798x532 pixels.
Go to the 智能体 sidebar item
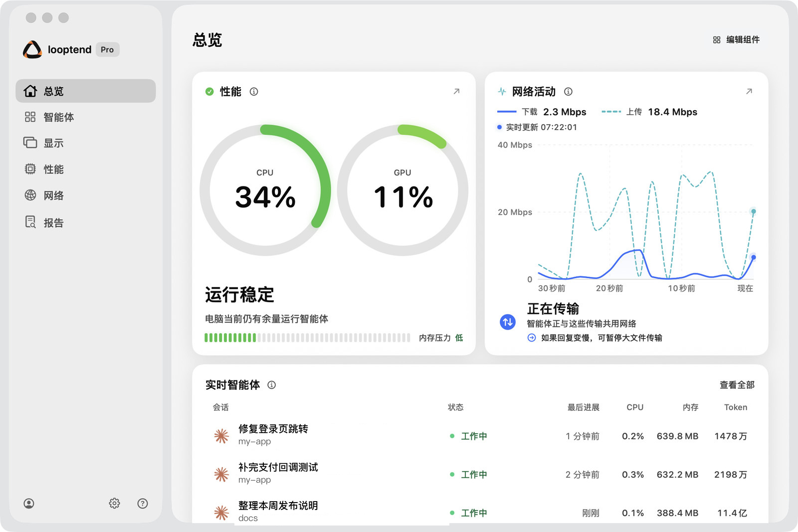86,117
